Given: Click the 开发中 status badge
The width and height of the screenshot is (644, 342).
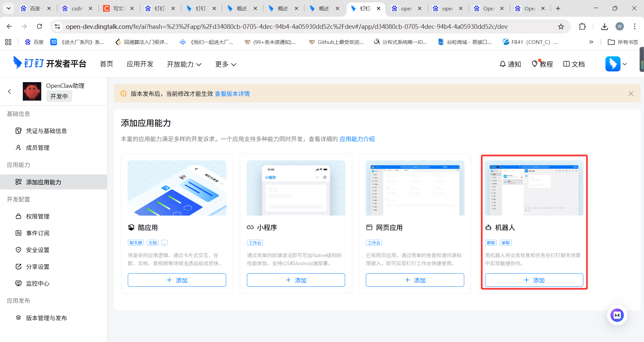Looking at the screenshot, I should click(x=59, y=96).
